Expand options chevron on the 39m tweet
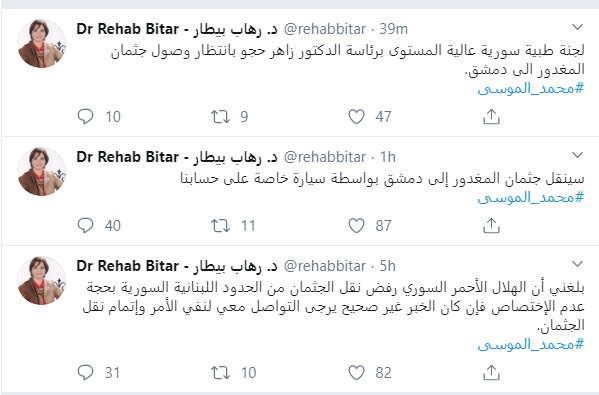This screenshot has height=395, width=599. (x=577, y=27)
